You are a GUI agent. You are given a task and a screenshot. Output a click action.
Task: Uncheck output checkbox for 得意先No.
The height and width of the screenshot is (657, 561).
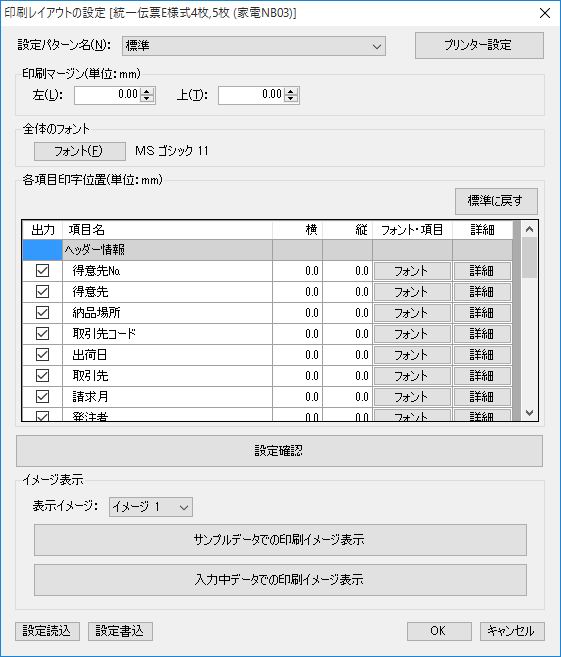coord(42,271)
